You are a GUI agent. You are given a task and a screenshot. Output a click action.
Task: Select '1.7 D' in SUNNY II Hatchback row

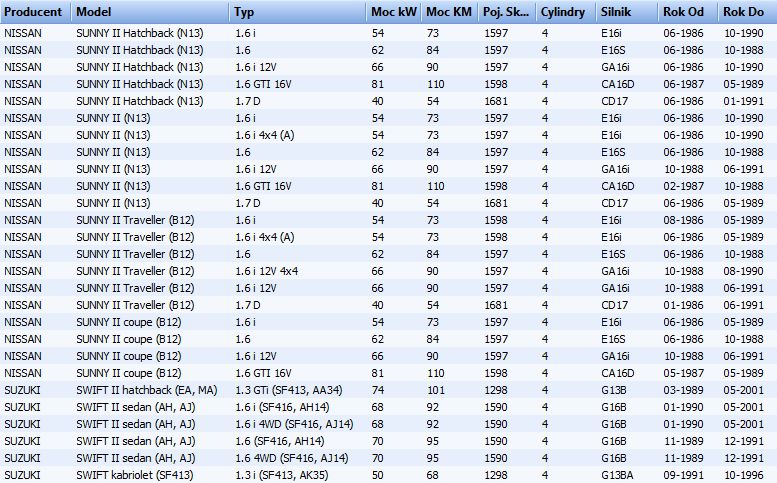coord(247,101)
